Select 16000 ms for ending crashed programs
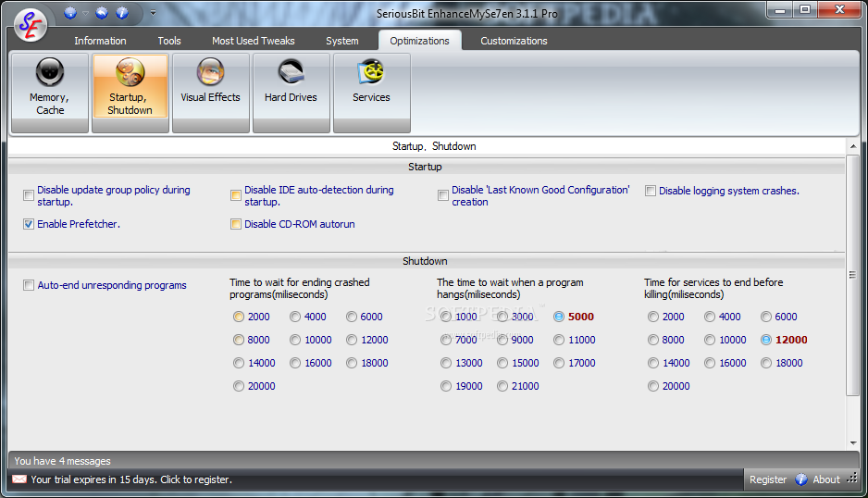The height and width of the screenshot is (498, 868). (x=295, y=363)
